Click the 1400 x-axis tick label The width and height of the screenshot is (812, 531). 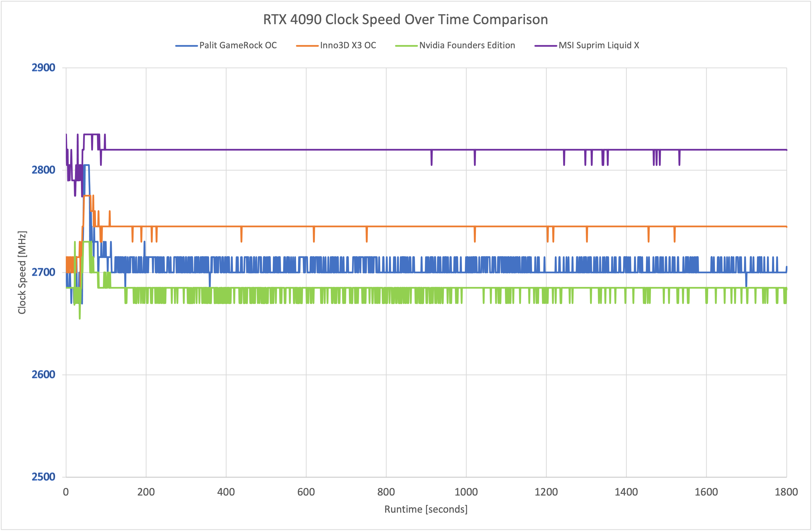(626, 492)
